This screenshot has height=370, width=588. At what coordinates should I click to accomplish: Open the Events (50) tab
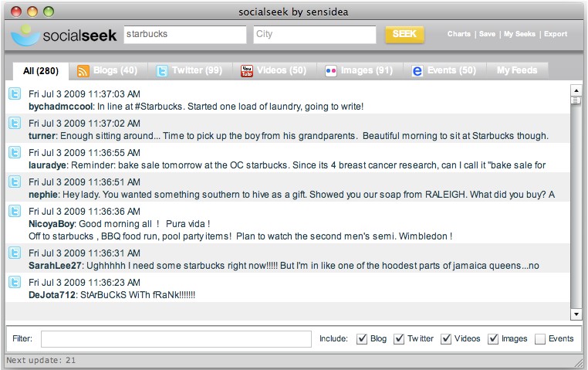point(444,70)
